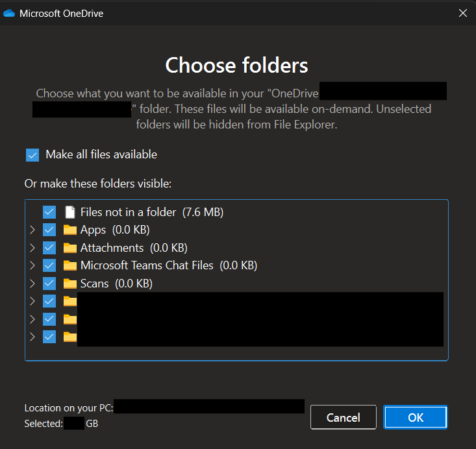Close the Microsoft OneDrive dialog
476x449 pixels.
click(463, 13)
